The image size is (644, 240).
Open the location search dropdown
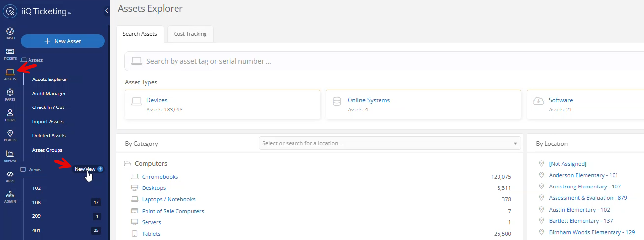(x=389, y=143)
